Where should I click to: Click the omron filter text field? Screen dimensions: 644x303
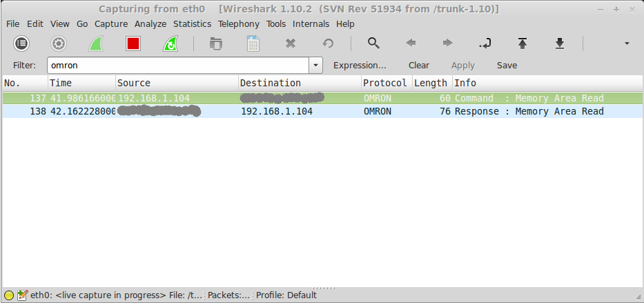(x=178, y=66)
